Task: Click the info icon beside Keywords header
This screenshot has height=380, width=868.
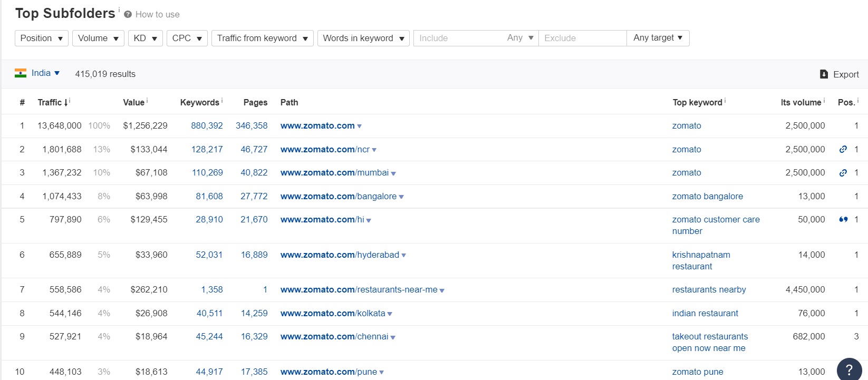Action: click(222, 100)
